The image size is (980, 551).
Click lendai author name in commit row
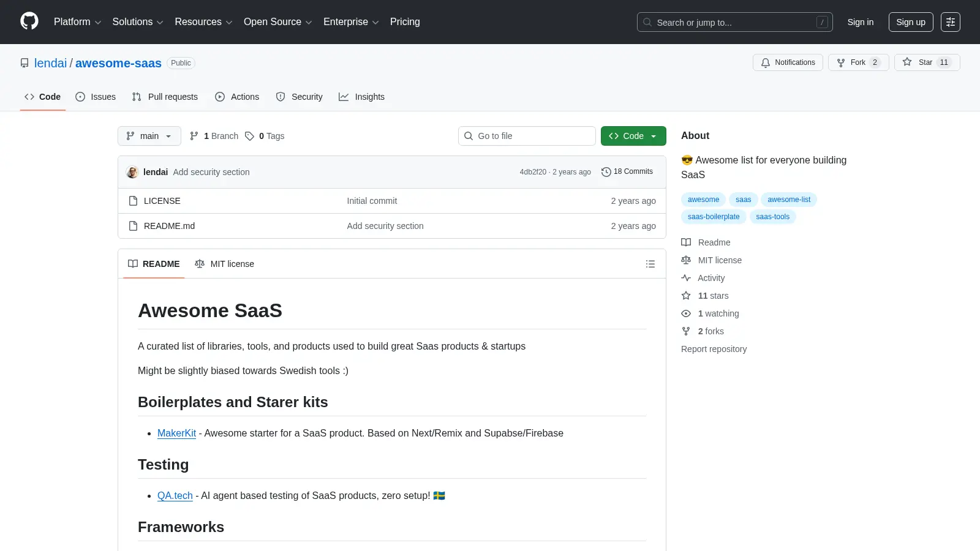(x=156, y=172)
